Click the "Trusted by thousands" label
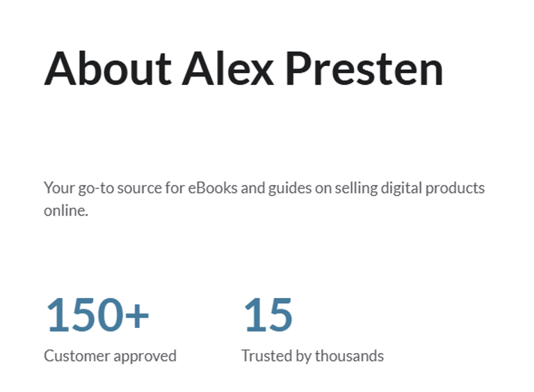534x392 pixels. 312,356
